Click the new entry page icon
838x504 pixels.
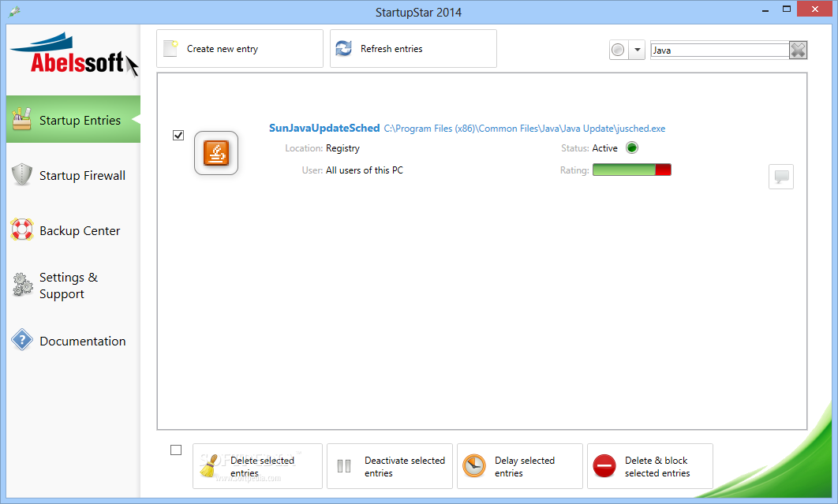pos(170,49)
